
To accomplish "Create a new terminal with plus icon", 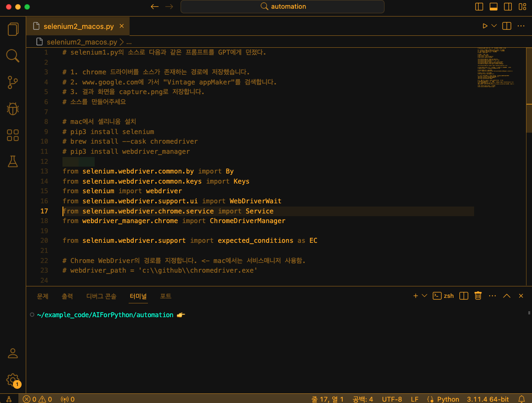I will [x=415, y=296].
